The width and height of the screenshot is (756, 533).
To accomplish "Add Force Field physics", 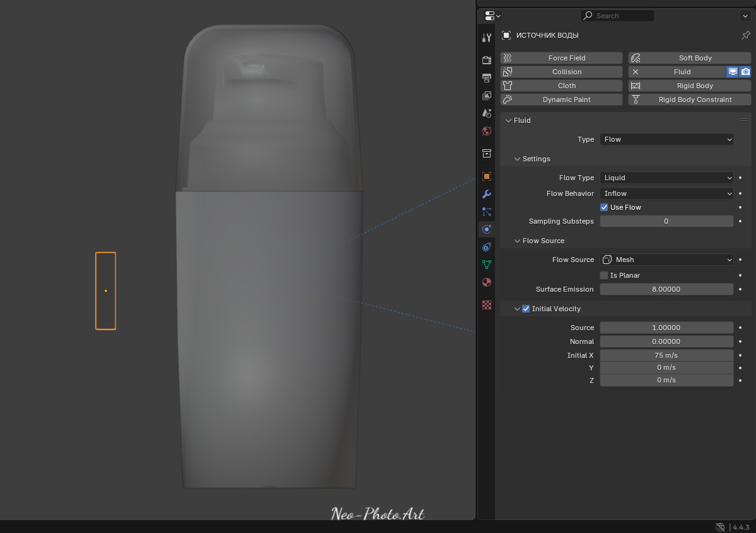I will pyautogui.click(x=561, y=58).
